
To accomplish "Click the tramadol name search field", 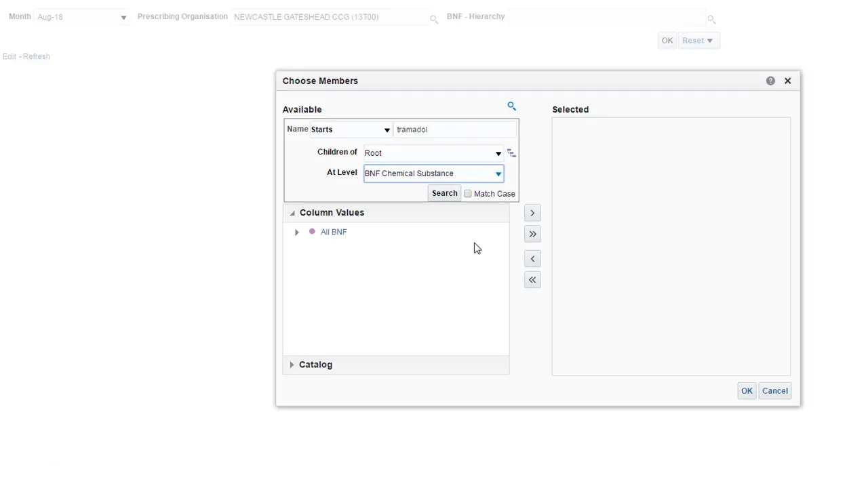I will click(x=456, y=129).
